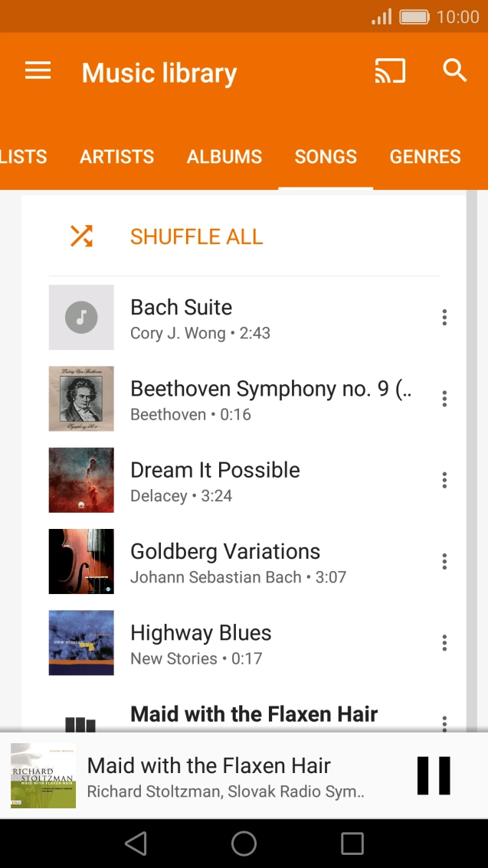Open the overflow menu for Bach Suite
This screenshot has height=868, width=488.
click(x=444, y=317)
